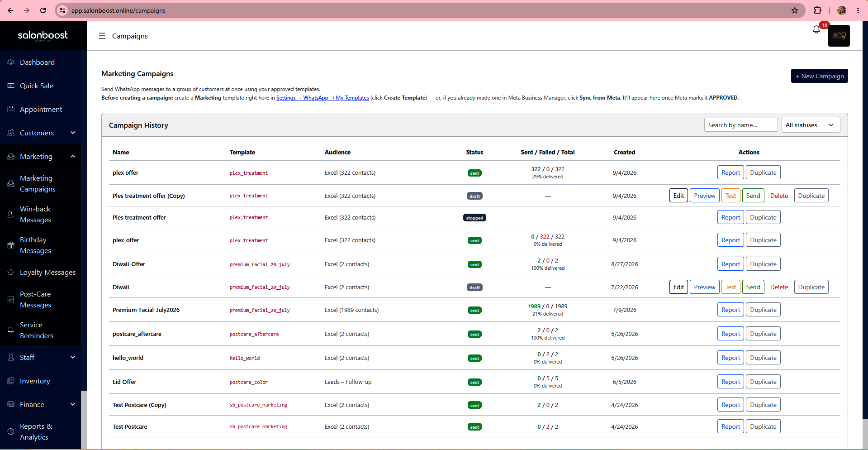Screen dimensions: 868x450
Task: Open the Xing profile avatar
Action: coord(839,36)
